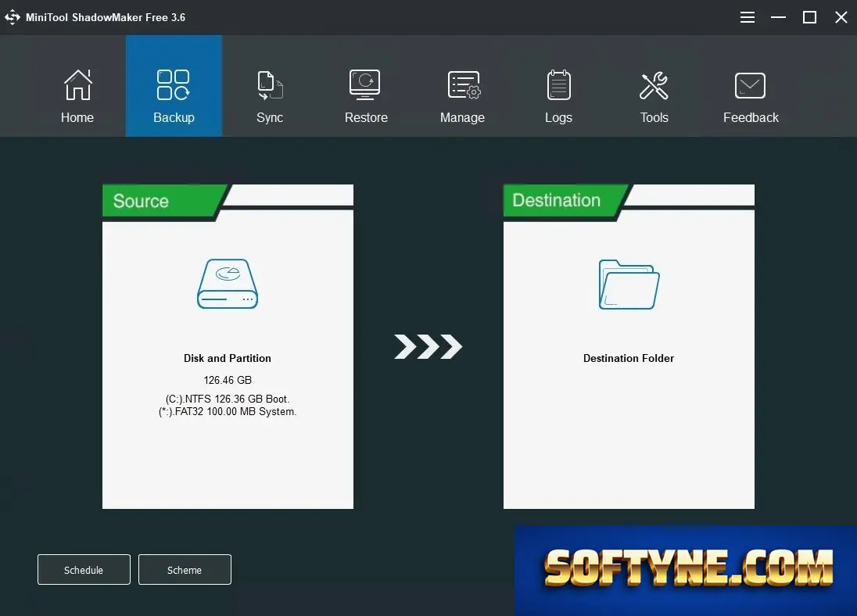Select the Backup squares icon

174,84
